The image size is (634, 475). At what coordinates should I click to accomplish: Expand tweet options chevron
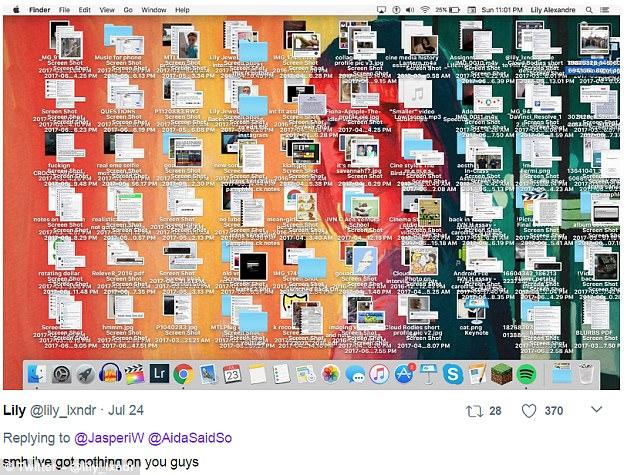tap(597, 410)
